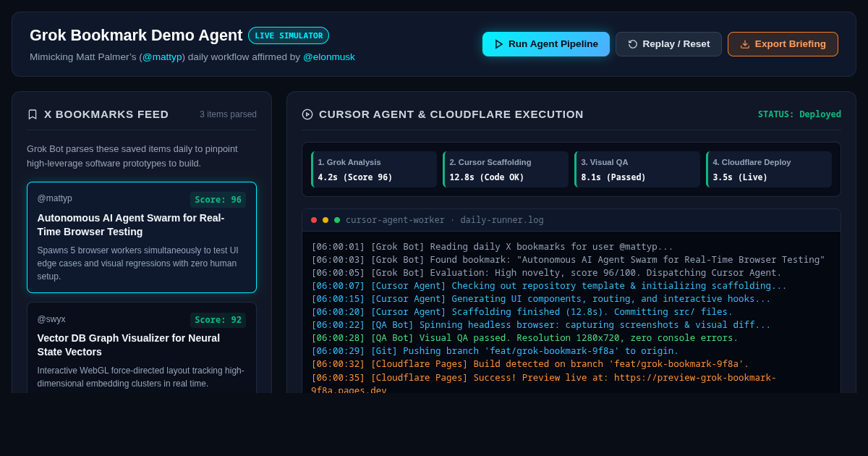Click the @mattyp handle on the first card
The width and height of the screenshot is (868, 456).
(55, 198)
